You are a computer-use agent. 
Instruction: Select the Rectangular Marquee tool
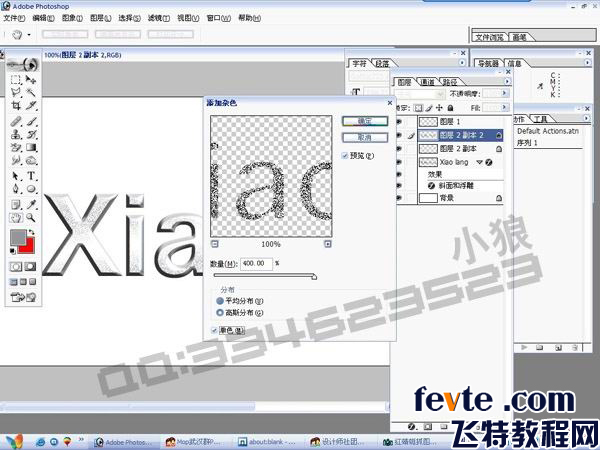pyautogui.click(x=16, y=79)
